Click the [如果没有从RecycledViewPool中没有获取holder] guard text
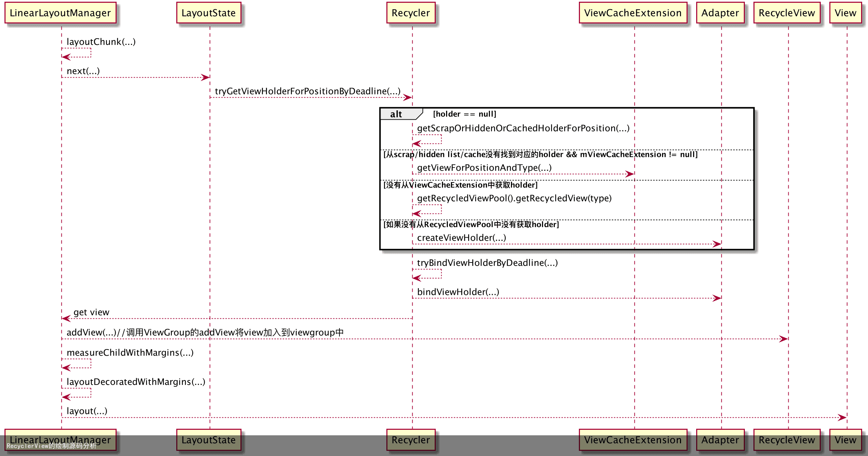868x456 pixels. point(471,225)
